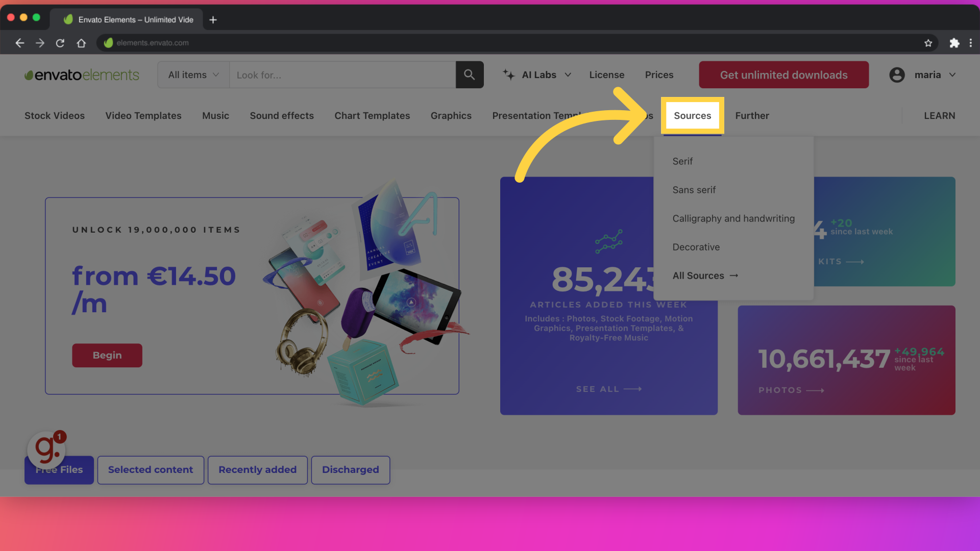Go to browser home icon

(81, 43)
